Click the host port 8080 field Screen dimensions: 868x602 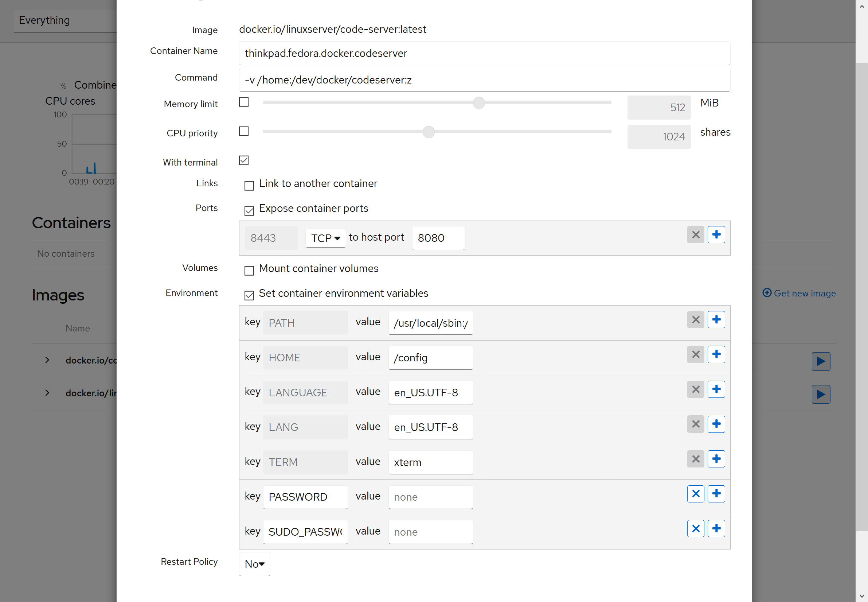tap(438, 238)
